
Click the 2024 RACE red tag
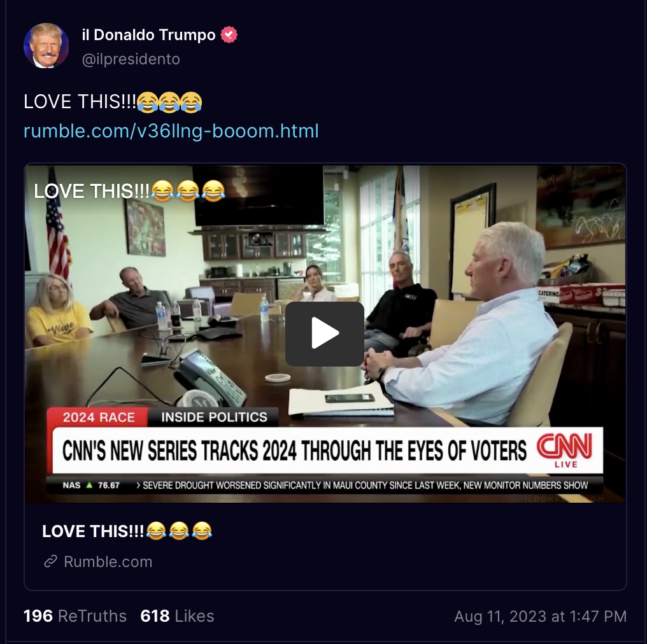(x=98, y=417)
